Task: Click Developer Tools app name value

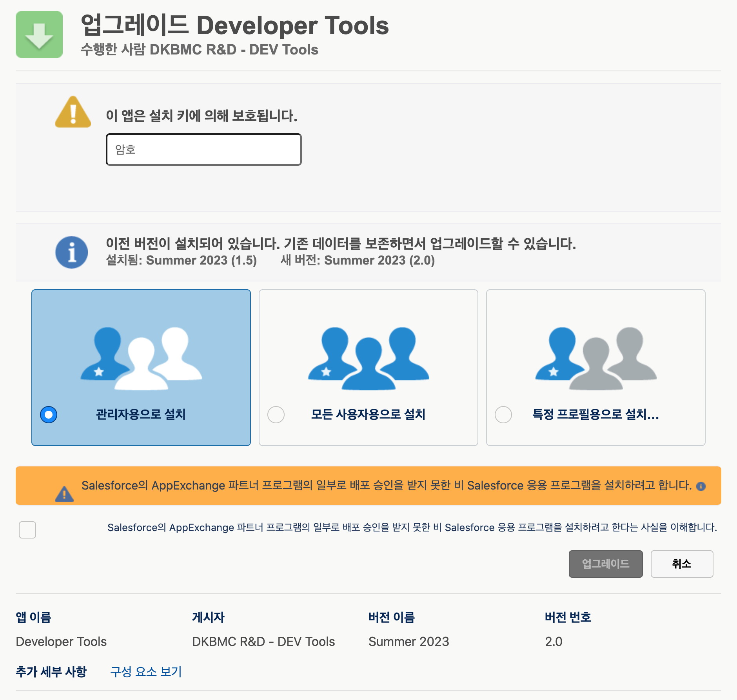Action: click(x=61, y=642)
